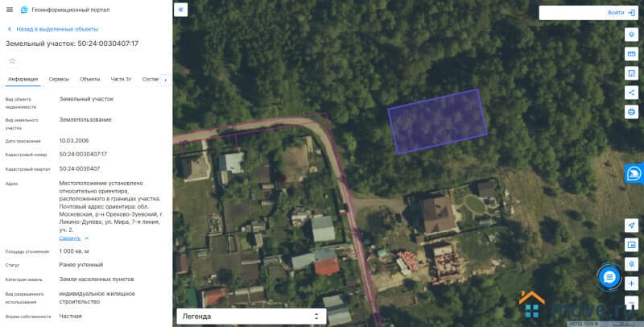Open the round chat bubble assistant
The image size is (644, 327).
(x=609, y=277)
